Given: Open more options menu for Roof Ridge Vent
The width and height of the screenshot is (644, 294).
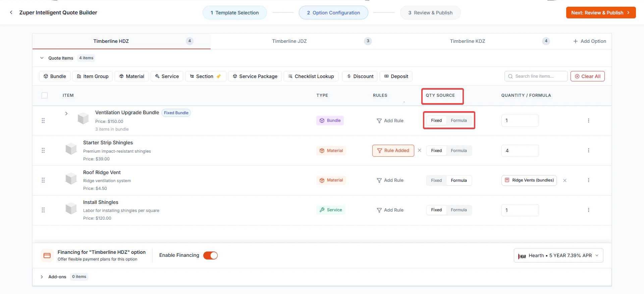Looking at the screenshot, I should tap(588, 180).
